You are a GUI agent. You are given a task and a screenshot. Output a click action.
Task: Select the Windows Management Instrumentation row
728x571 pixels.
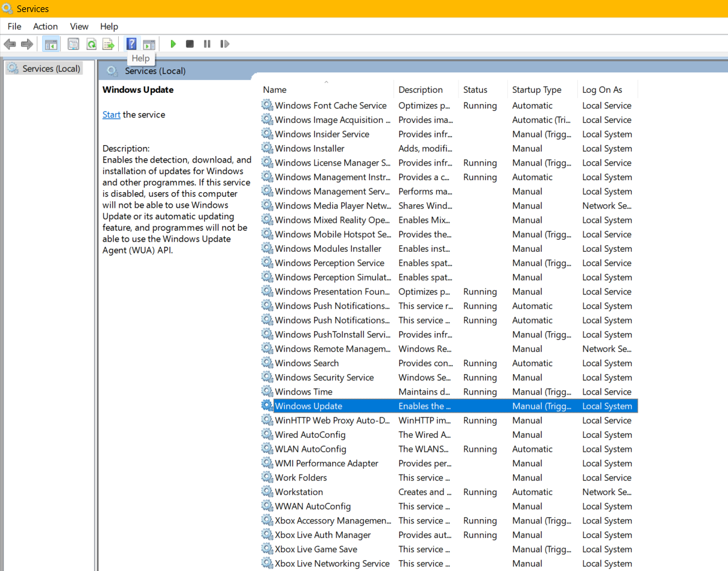449,177
